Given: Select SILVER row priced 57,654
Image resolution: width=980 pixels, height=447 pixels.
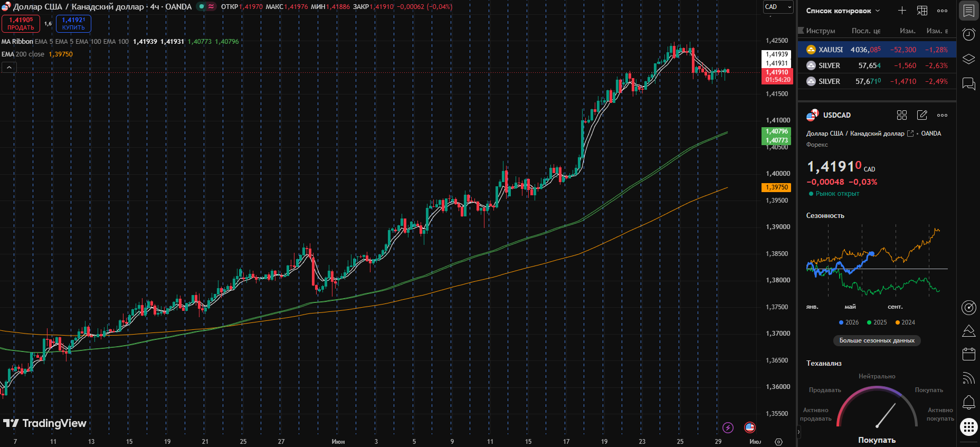Looking at the screenshot, I should pyautogui.click(x=877, y=65).
